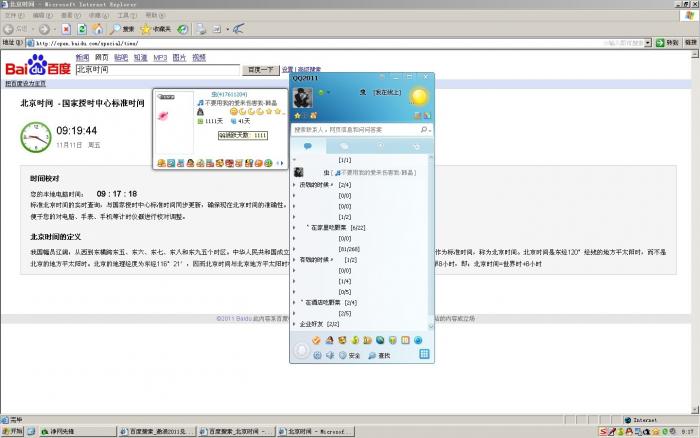This screenshot has width=700, height=438.
Task: Click the Messenger bird icon in IE toolbar
Action: pos(238,29)
